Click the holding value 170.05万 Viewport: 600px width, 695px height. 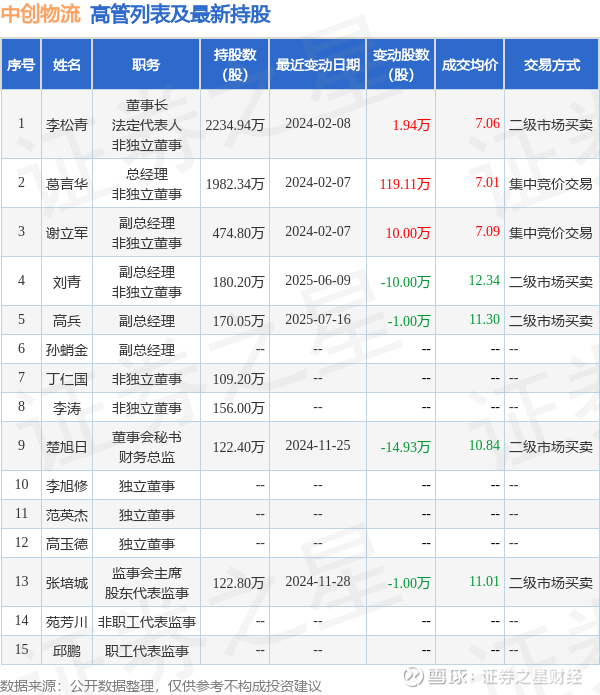(238, 321)
